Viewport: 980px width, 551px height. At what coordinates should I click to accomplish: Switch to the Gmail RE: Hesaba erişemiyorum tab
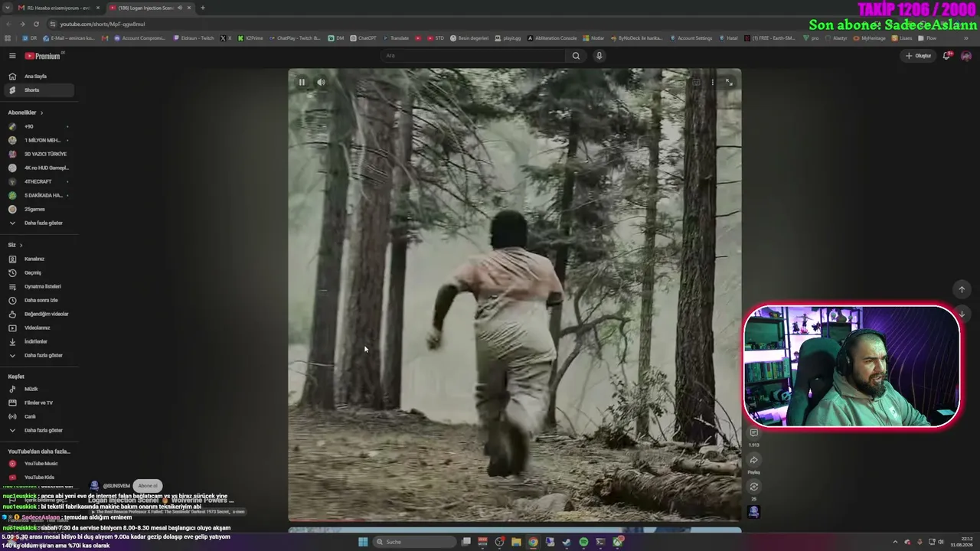point(60,8)
